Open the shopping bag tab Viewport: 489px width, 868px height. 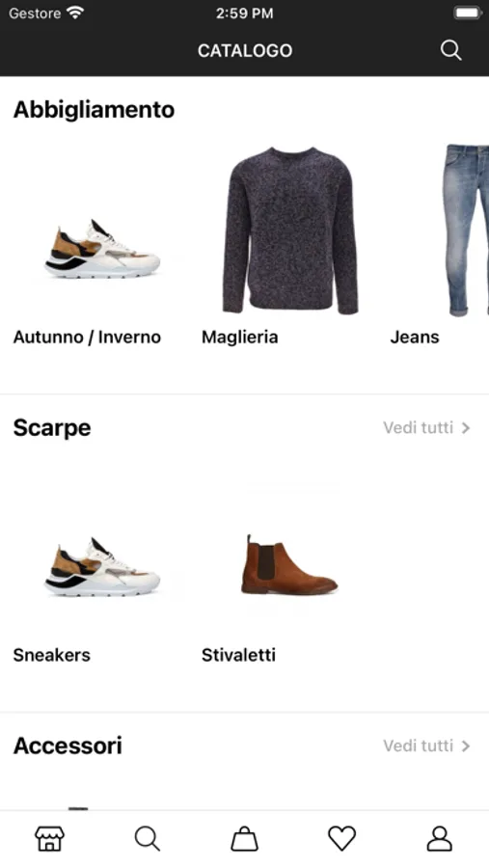(x=244, y=839)
